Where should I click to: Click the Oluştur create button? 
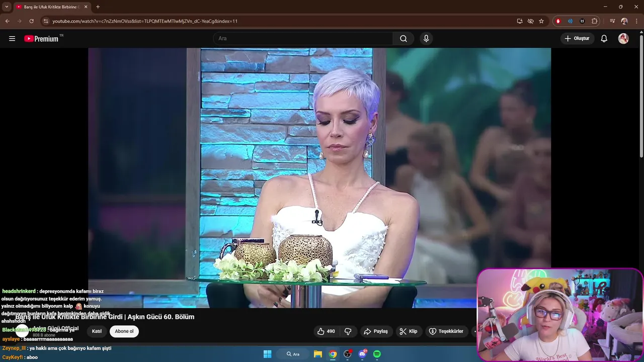(x=578, y=39)
